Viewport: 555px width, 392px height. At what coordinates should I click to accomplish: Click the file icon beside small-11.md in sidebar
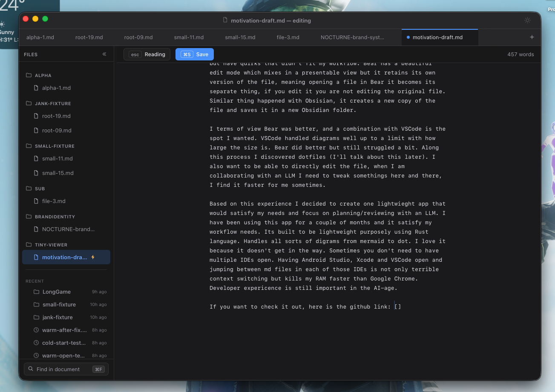[36, 158]
